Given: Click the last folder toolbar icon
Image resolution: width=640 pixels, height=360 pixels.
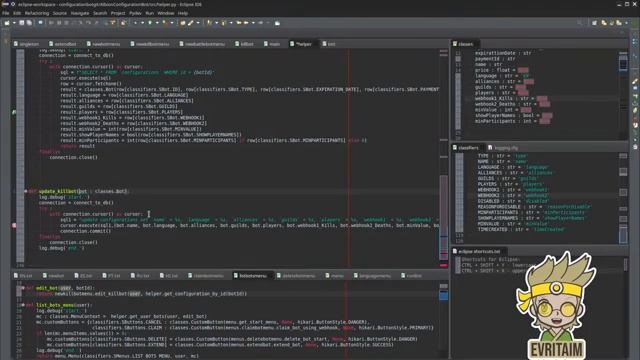Looking at the screenshot, I should click(277, 23).
